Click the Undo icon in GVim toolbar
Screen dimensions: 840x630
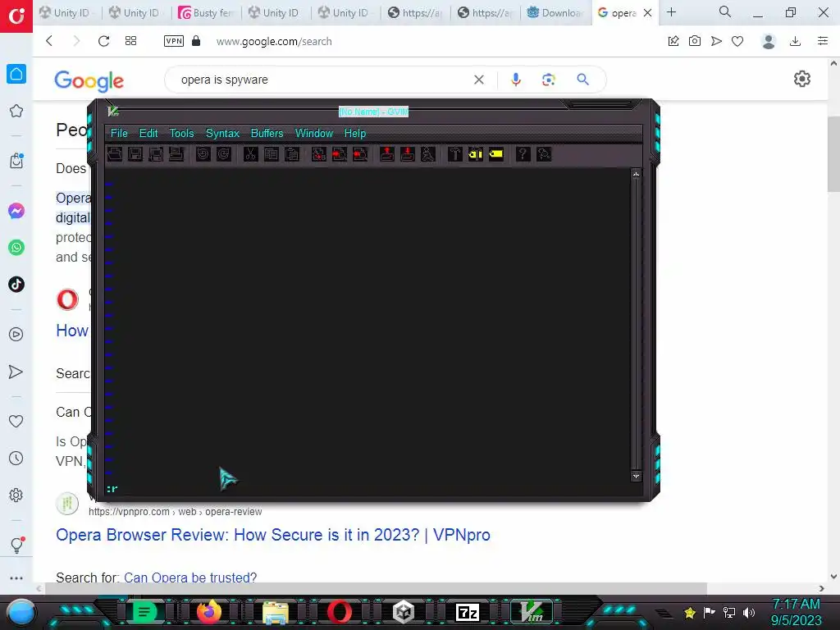[203, 154]
